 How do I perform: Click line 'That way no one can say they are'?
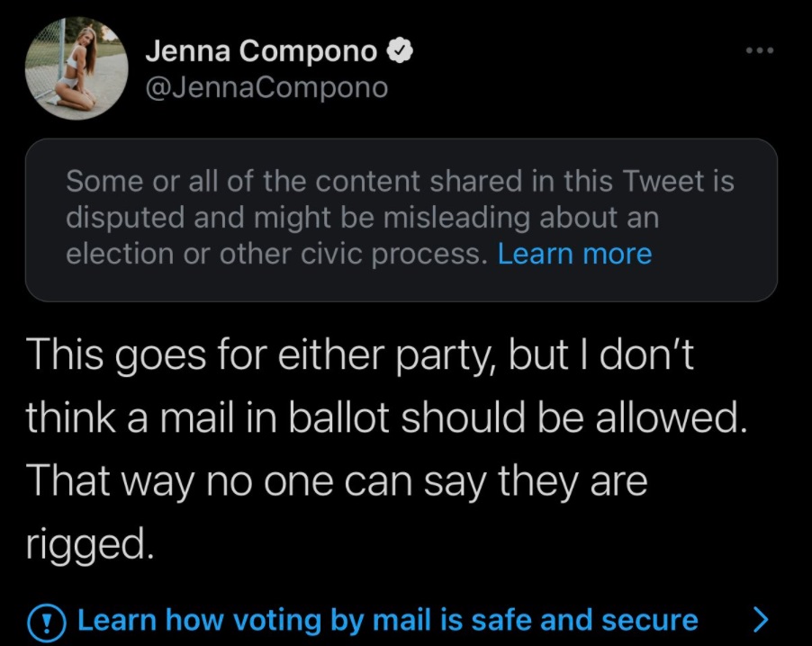coord(337,482)
